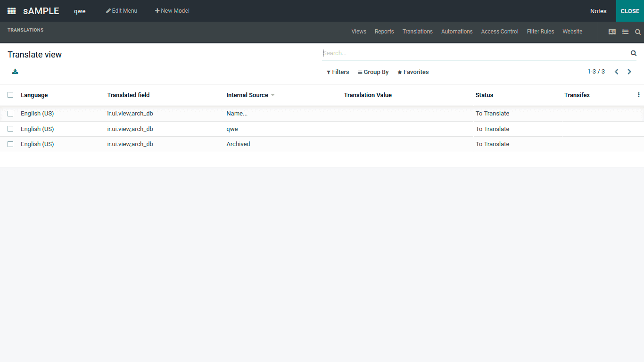Go to the next page with the chevron

pyautogui.click(x=629, y=72)
